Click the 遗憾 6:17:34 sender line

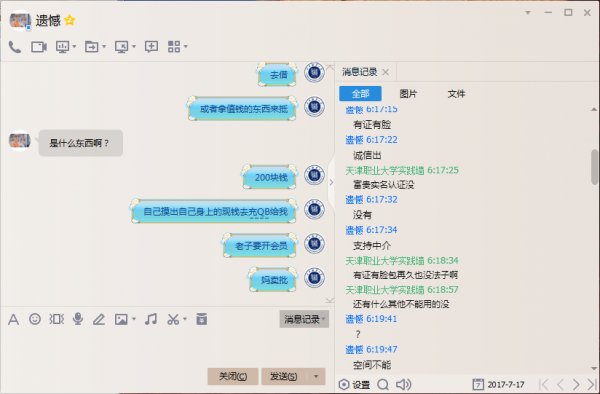coord(371,230)
